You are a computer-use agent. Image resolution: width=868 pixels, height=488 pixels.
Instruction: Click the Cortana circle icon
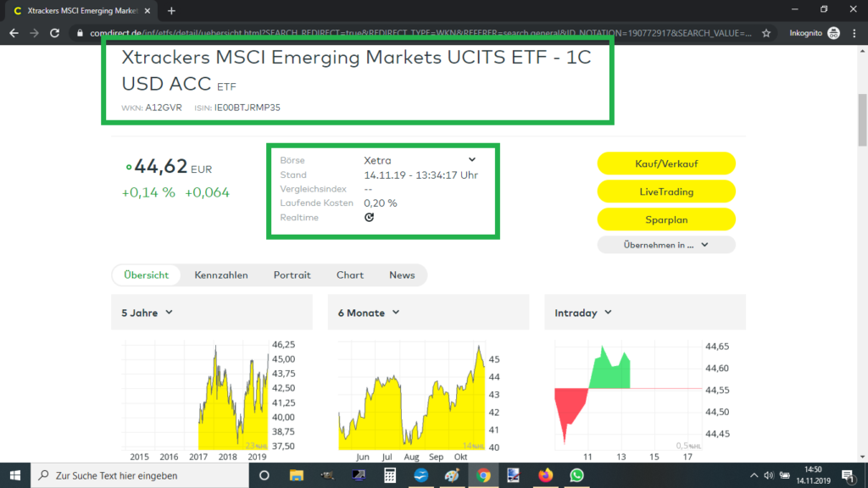[264, 475]
